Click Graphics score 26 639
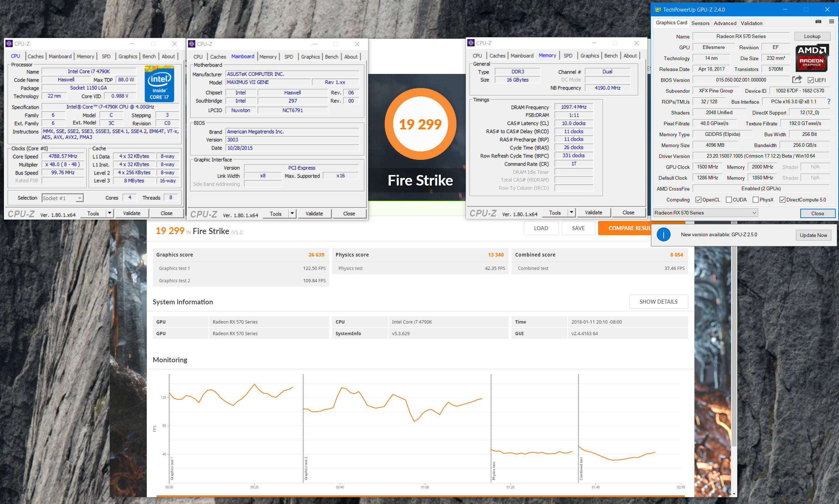The height and width of the screenshot is (504, 839). tap(316, 255)
